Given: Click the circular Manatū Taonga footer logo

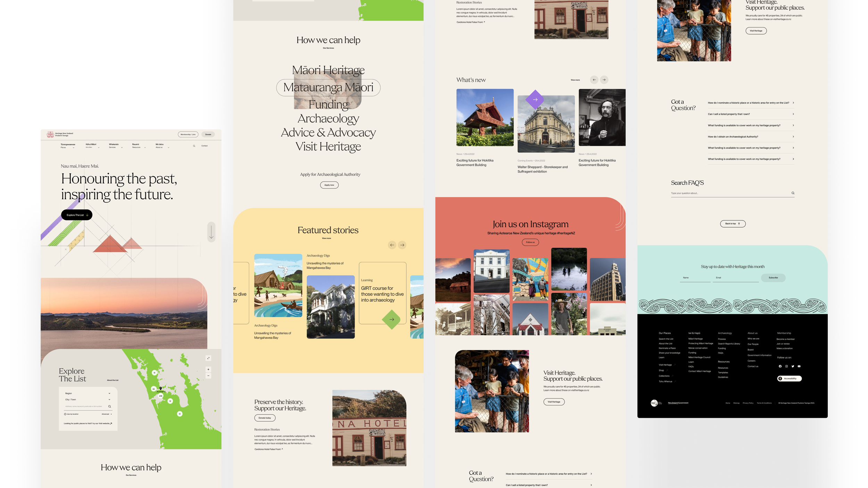Looking at the screenshot, I should point(654,403).
